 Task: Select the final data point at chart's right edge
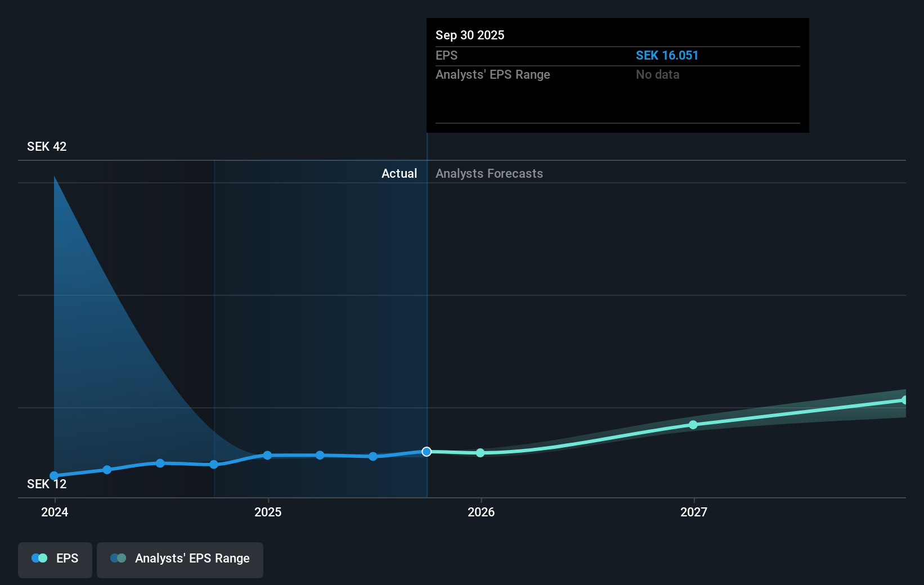[905, 399]
